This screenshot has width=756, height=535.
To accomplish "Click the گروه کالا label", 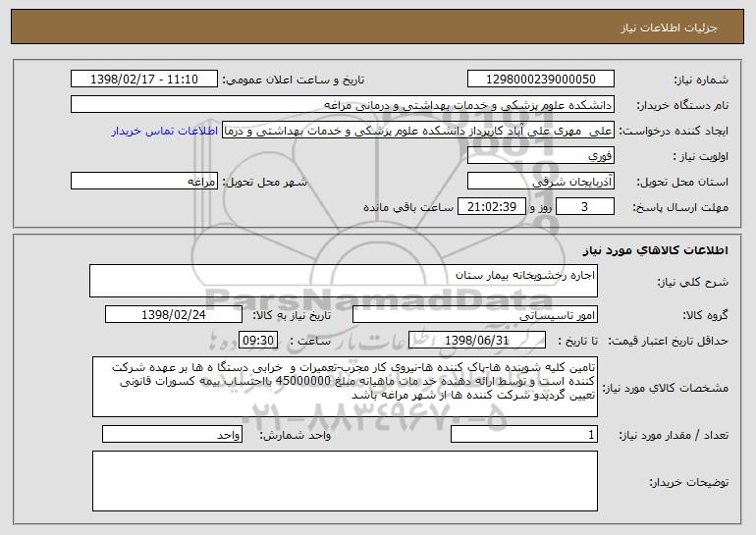I will coord(705,316).
